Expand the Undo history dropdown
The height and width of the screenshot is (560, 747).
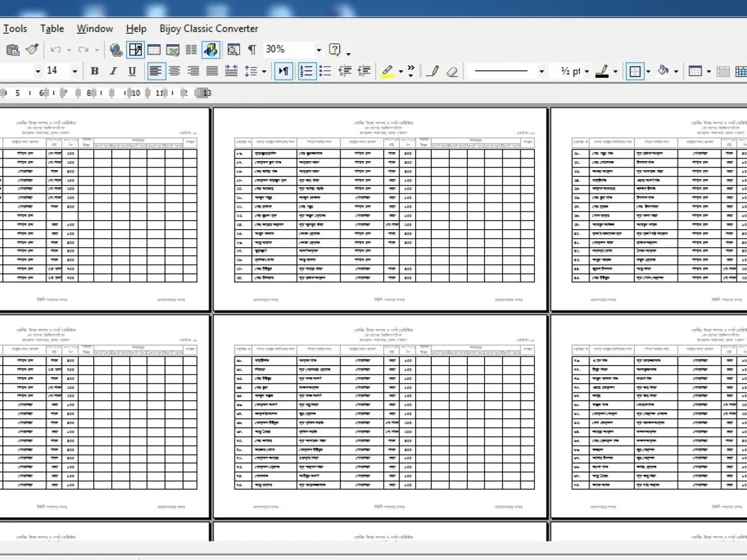(69, 50)
